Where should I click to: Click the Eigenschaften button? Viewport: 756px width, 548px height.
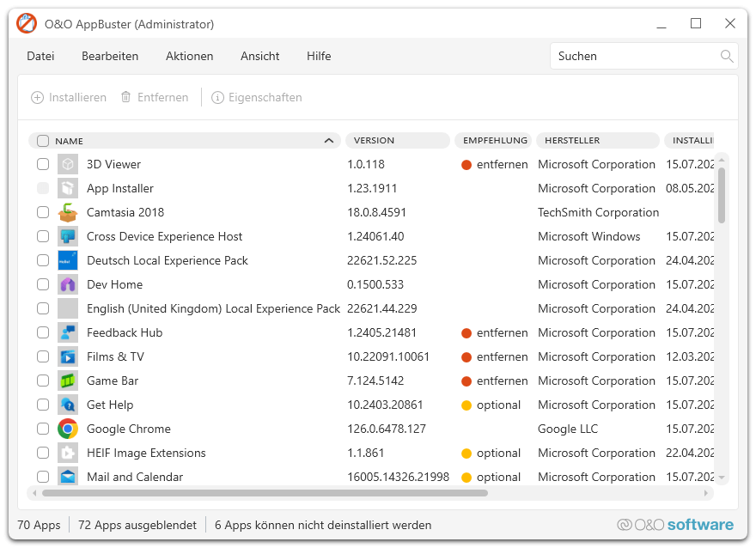tap(257, 97)
